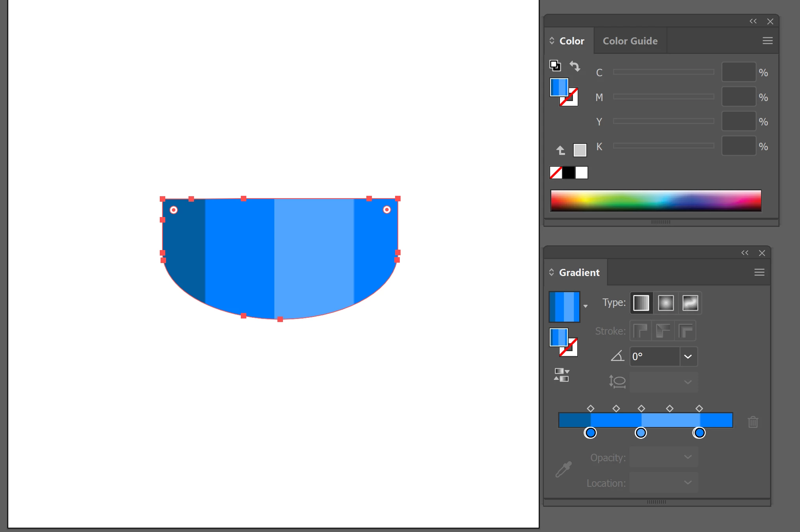Select the Radial Gradient type
The image size is (800, 532).
[x=666, y=303]
